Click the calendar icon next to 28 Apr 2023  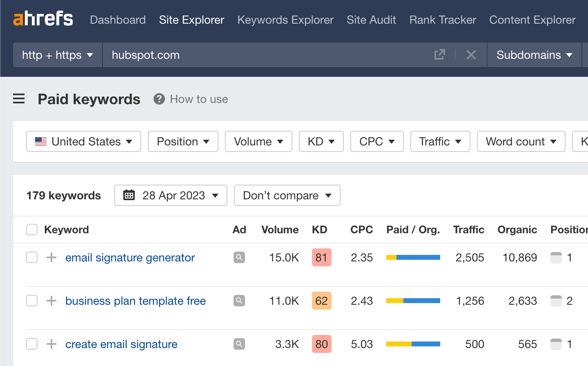[x=129, y=195]
